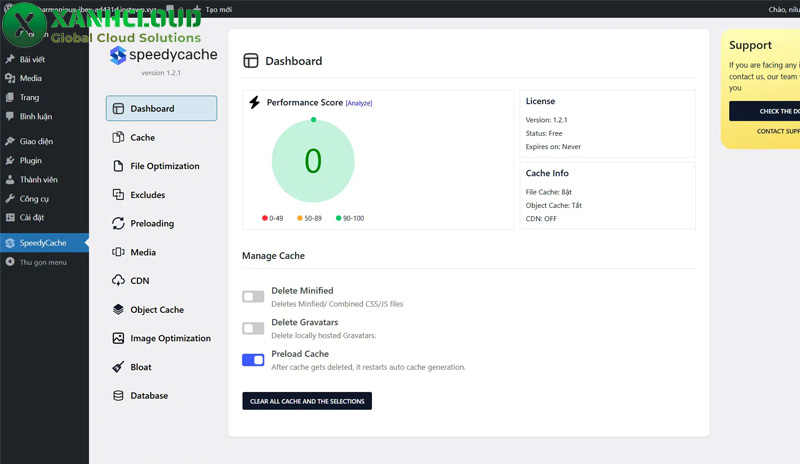Open the Image Optimization tab

161,338
